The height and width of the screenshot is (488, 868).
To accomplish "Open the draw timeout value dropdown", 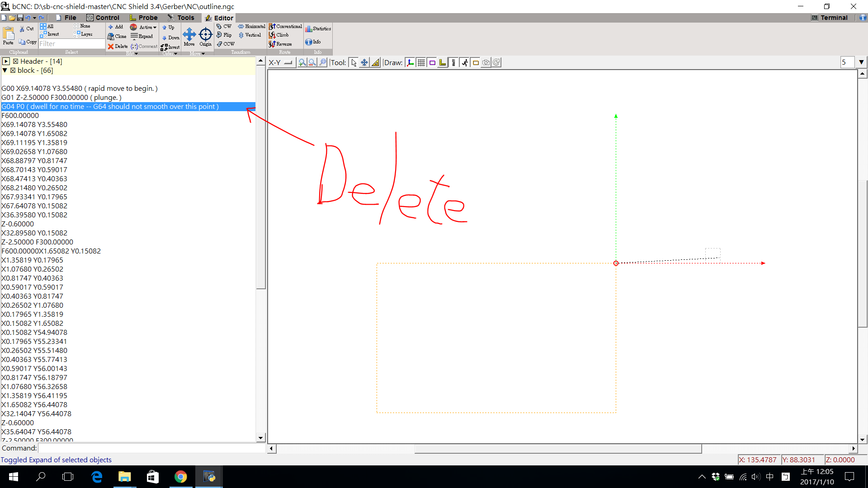I will click(861, 62).
